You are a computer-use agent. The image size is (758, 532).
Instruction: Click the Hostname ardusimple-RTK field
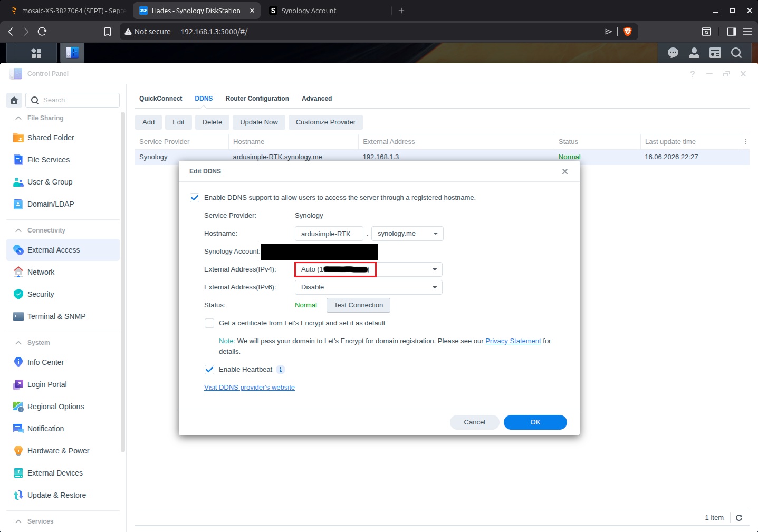pyautogui.click(x=329, y=234)
